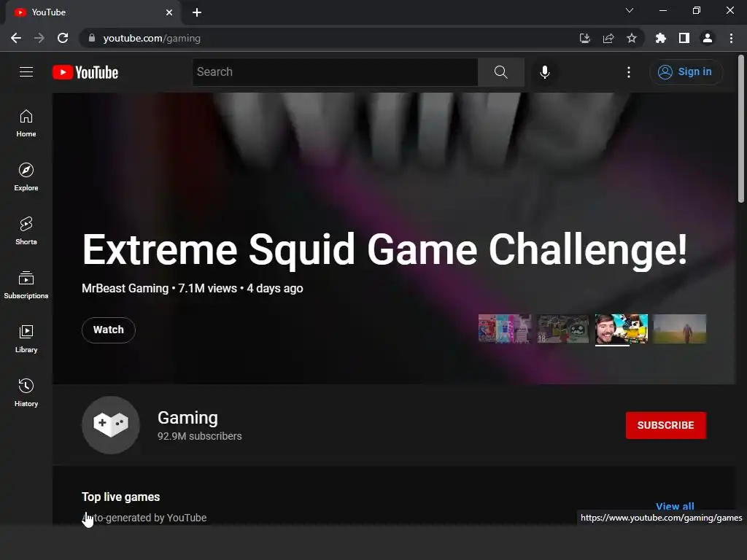Select the fourth carousel thumbnail
Screen dimensions: 747x560
679,329
